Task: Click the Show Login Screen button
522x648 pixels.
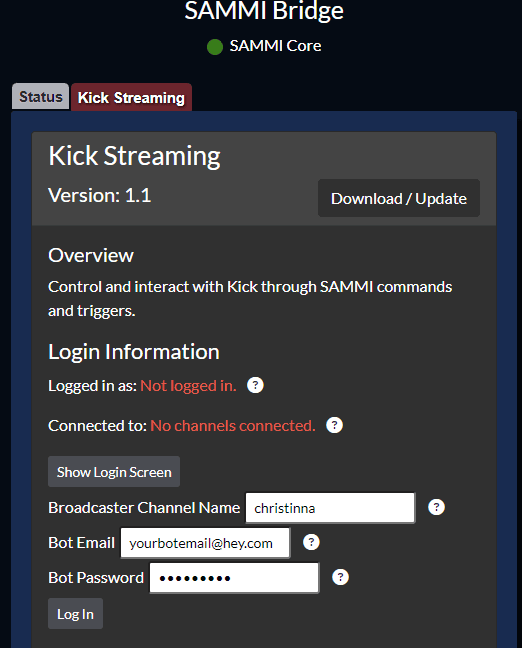Action: tap(114, 472)
